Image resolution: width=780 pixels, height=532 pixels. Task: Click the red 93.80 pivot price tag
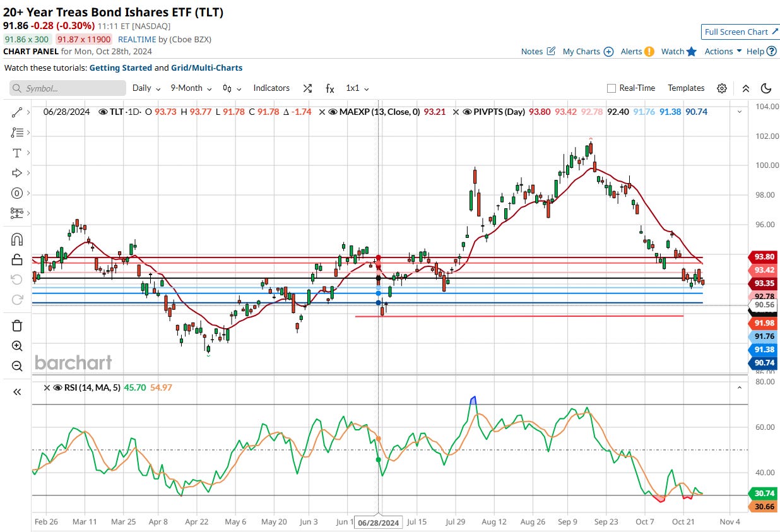[762, 256]
